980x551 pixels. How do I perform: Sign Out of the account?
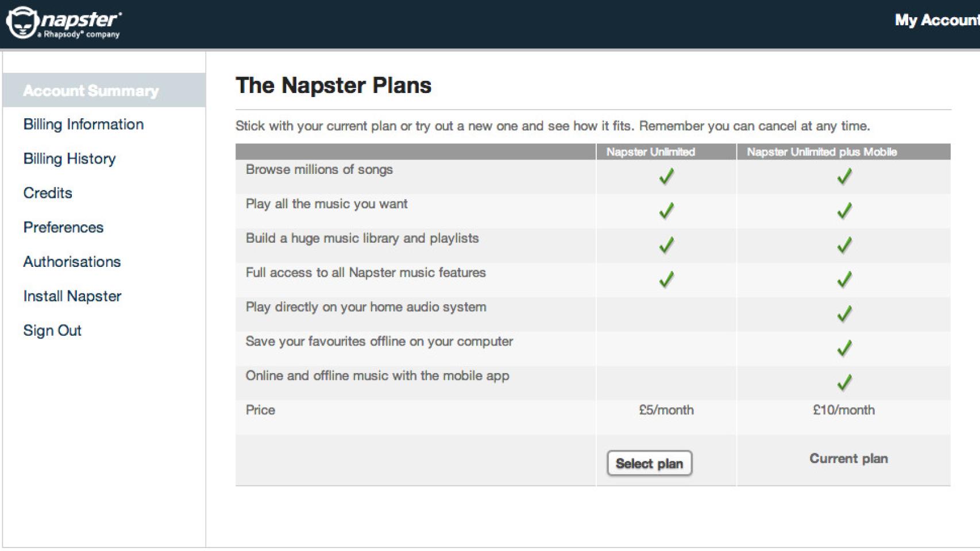52,331
